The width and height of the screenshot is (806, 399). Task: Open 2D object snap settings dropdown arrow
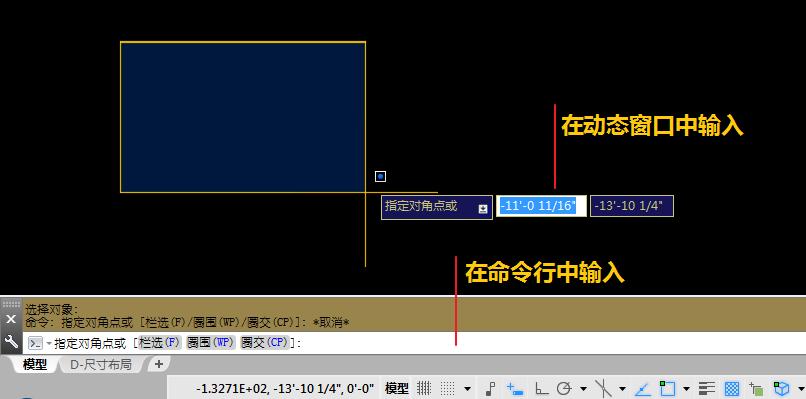coord(686,388)
